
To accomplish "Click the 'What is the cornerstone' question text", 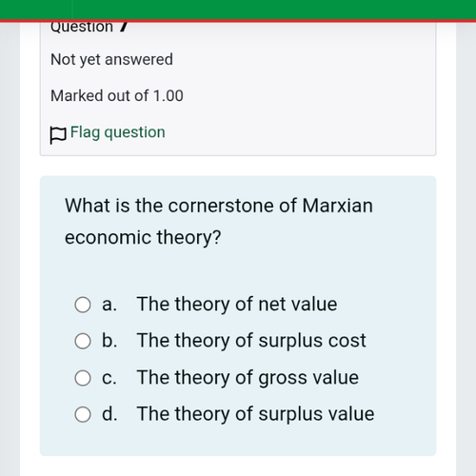I will coord(219,221).
